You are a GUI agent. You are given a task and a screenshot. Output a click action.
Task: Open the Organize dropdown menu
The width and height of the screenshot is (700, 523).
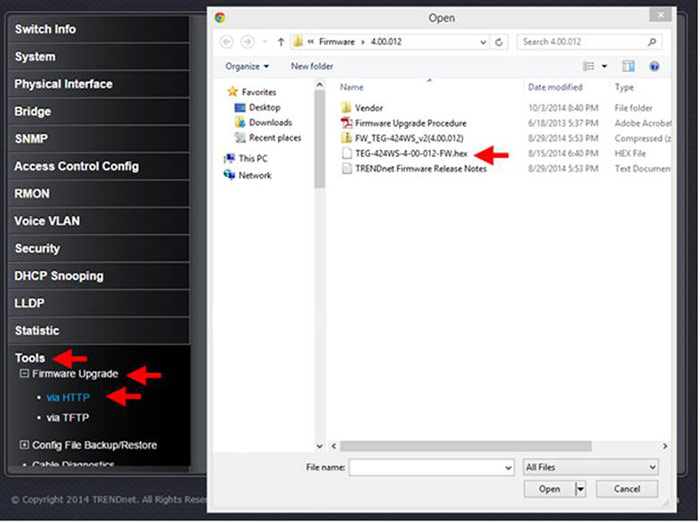click(247, 66)
